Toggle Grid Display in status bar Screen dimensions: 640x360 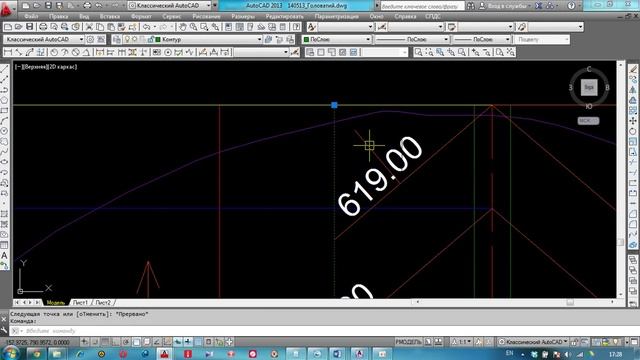tap(105, 342)
